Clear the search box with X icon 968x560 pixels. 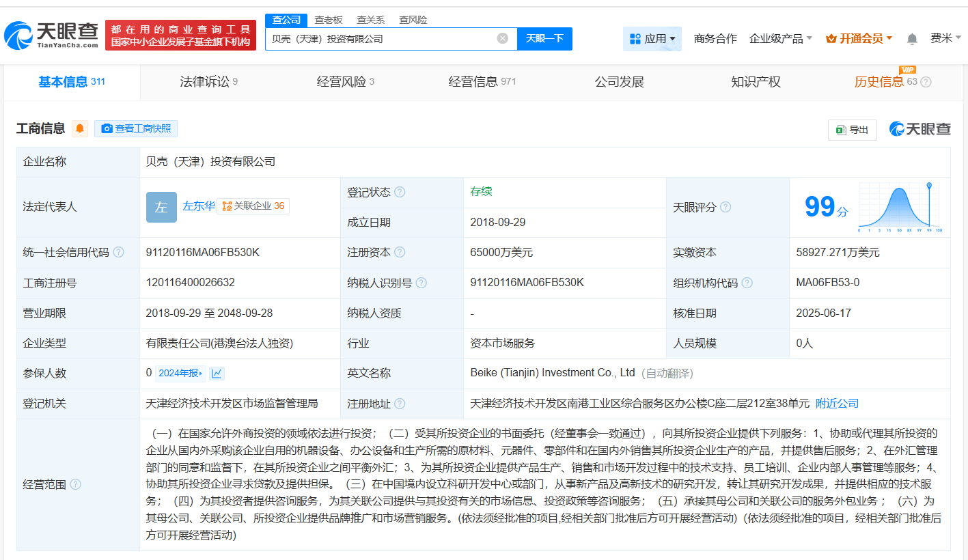click(503, 39)
